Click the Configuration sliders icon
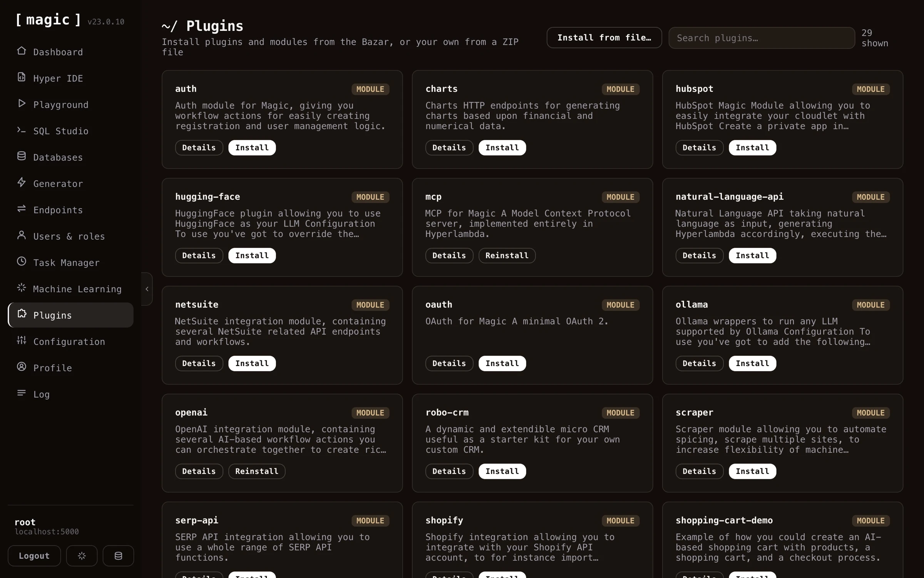The width and height of the screenshot is (924, 578). click(x=22, y=340)
